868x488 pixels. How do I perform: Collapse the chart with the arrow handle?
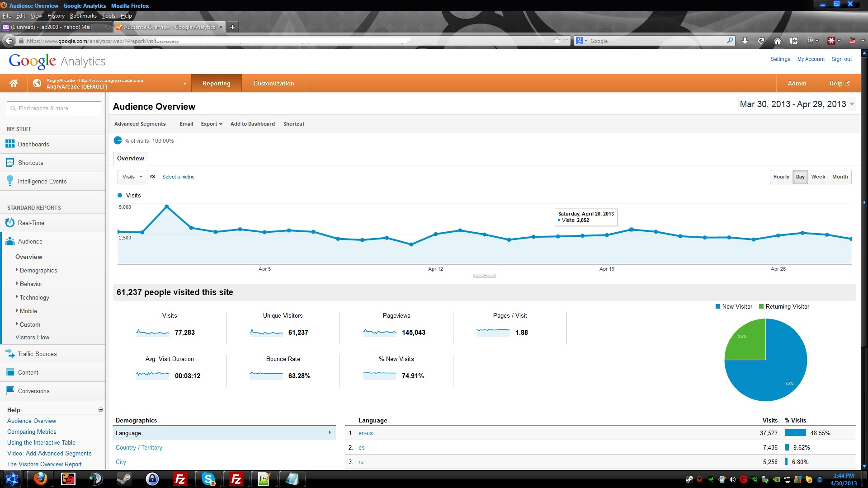(x=485, y=275)
